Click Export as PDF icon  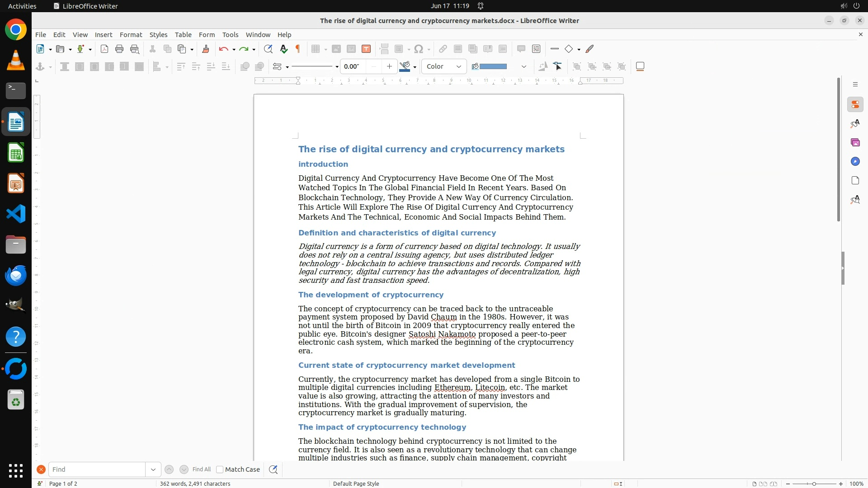(104, 49)
